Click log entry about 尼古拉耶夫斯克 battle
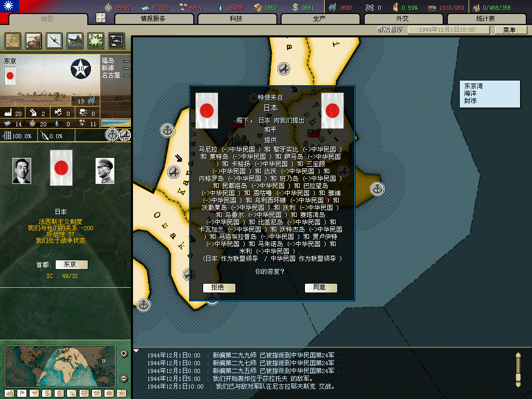The height and width of the screenshot is (399, 532). (x=242, y=387)
